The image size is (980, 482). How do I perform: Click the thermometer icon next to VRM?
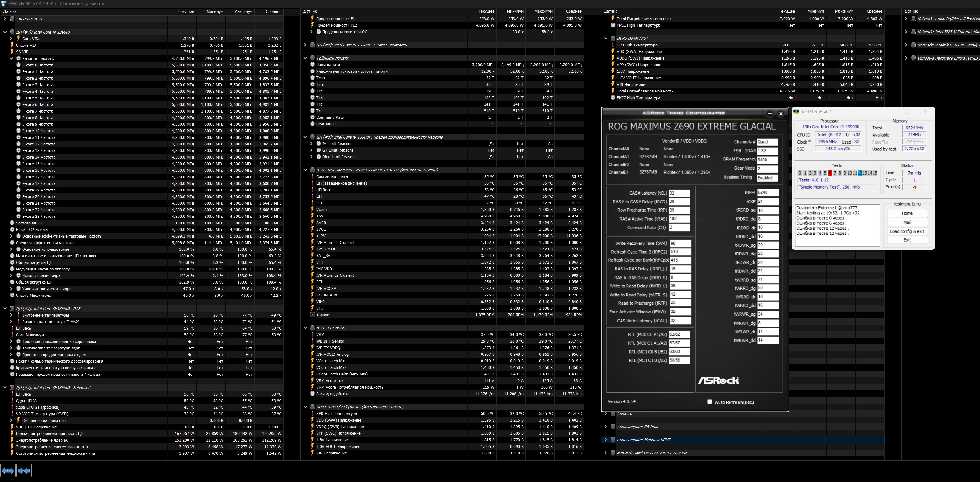point(312,335)
